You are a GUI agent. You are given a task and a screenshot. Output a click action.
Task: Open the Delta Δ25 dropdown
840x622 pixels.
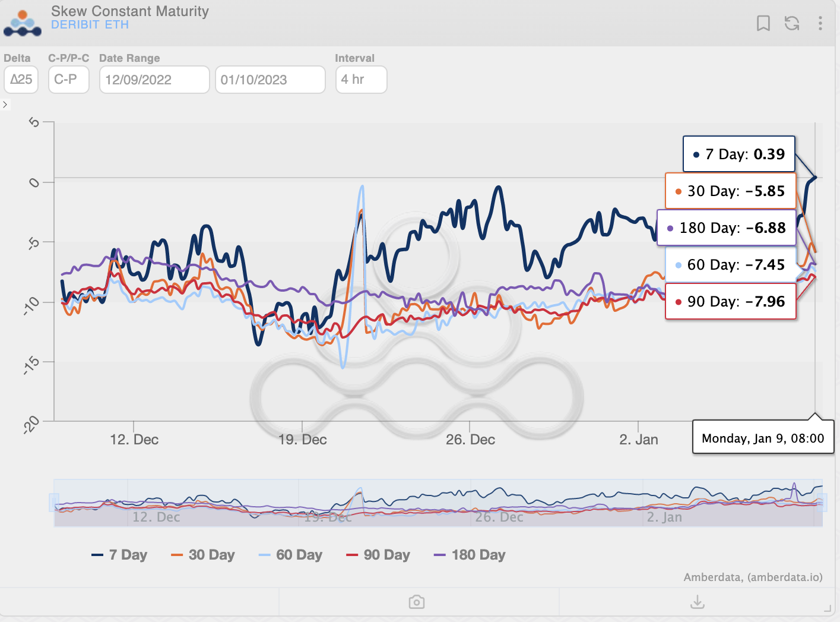(21, 80)
